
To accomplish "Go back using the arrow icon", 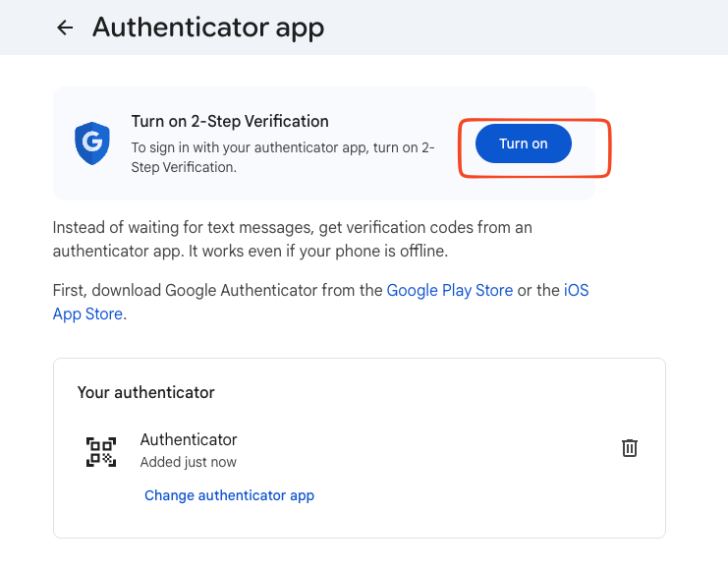I will pos(65,28).
